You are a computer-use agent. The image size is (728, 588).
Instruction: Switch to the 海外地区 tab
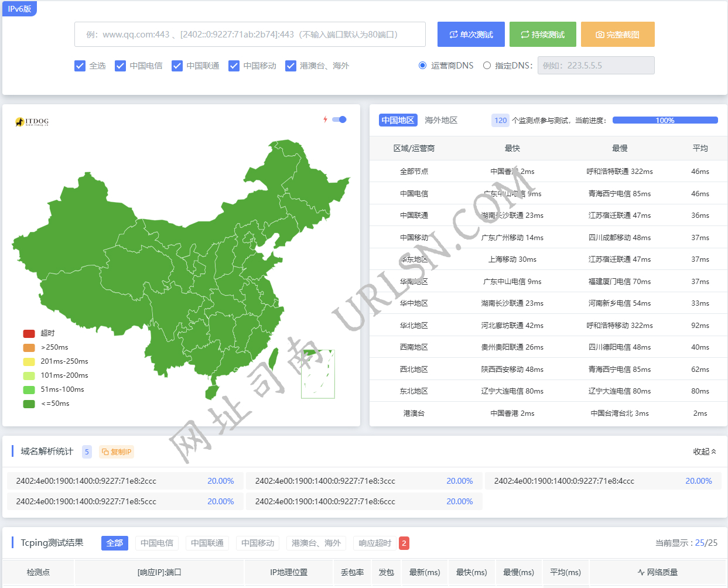coord(440,120)
